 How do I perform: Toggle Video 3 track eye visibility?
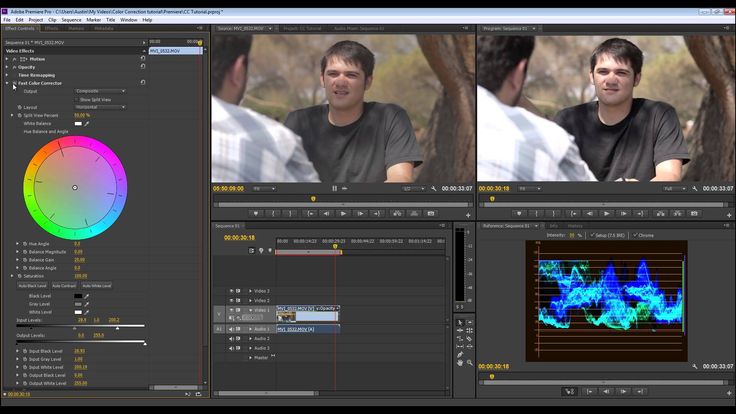coord(231,291)
